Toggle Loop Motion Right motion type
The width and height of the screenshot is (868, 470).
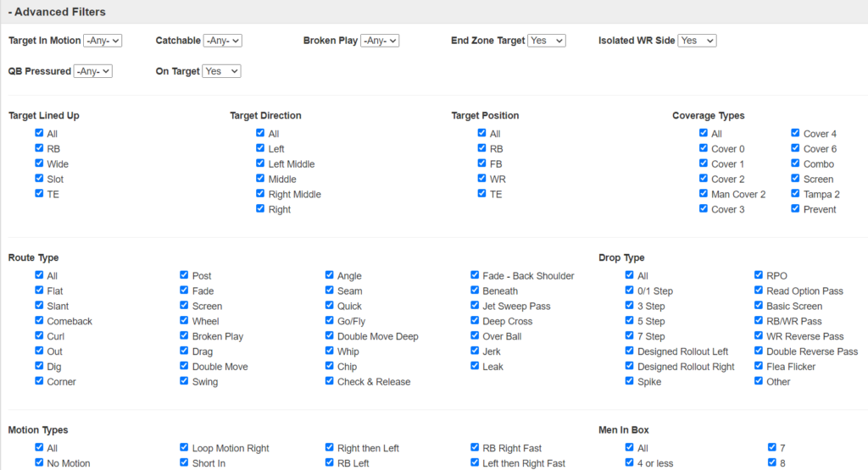[185, 448]
